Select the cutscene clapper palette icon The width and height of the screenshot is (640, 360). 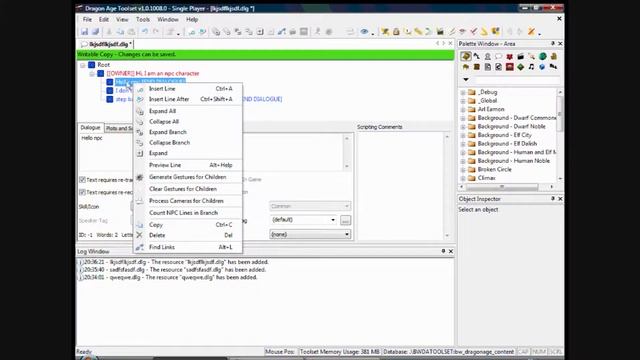(x=520, y=56)
